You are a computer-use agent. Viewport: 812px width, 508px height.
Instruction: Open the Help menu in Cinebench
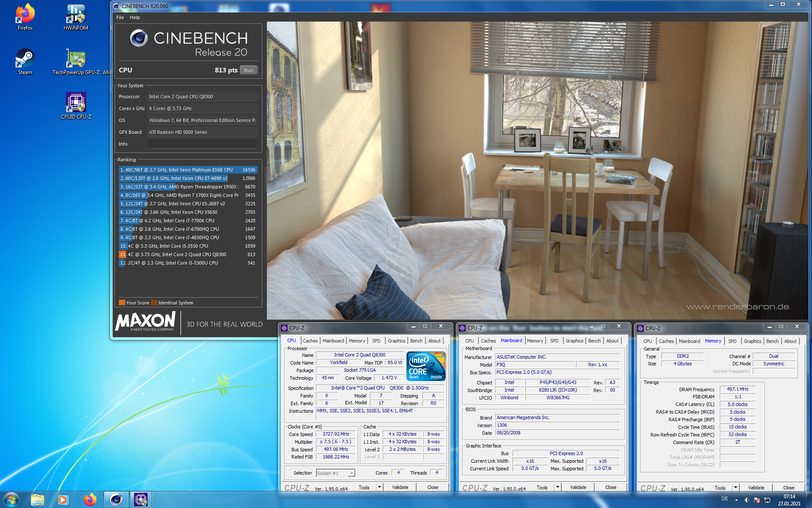coord(135,17)
